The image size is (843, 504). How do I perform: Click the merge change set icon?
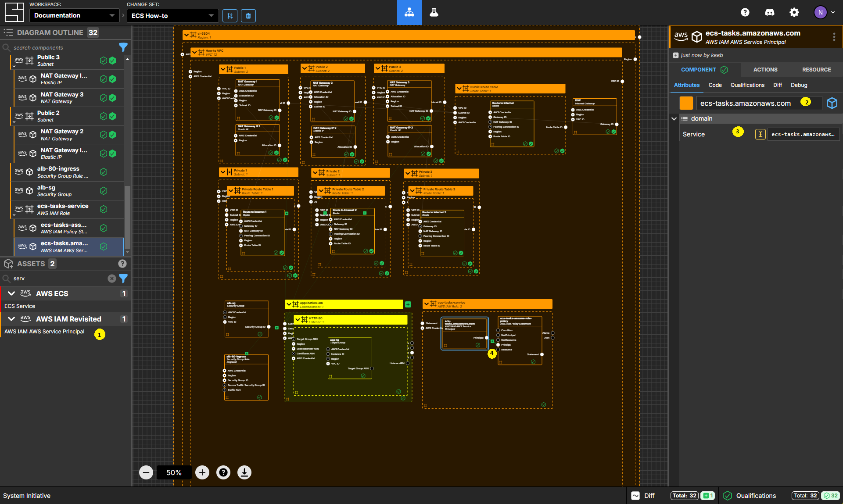point(230,16)
